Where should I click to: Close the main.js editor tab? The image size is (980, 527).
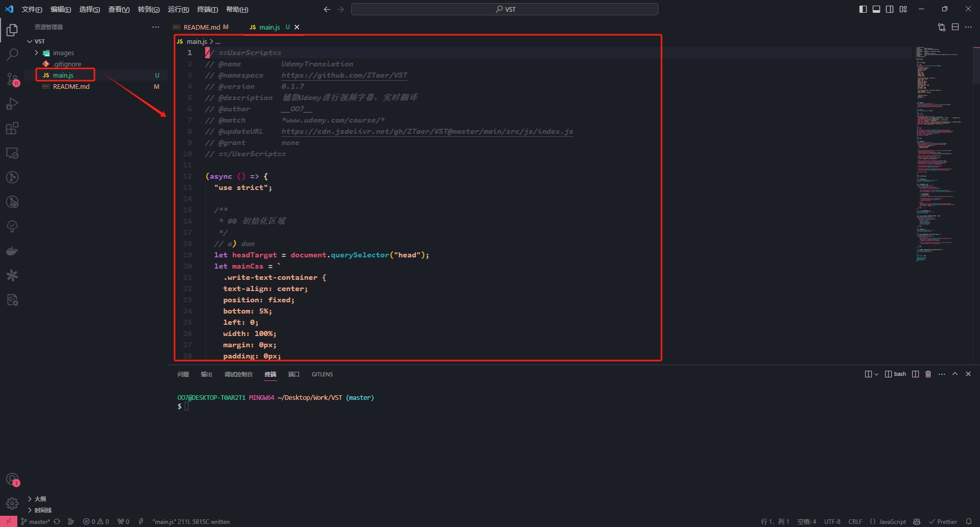pyautogui.click(x=297, y=27)
